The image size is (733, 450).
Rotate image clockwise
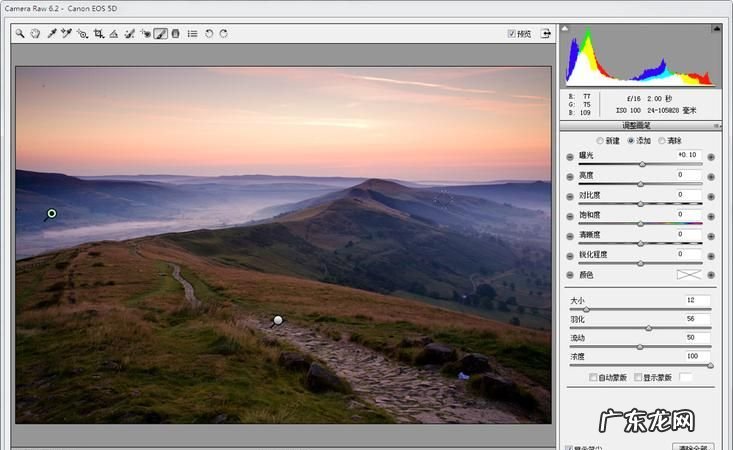[223, 33]
